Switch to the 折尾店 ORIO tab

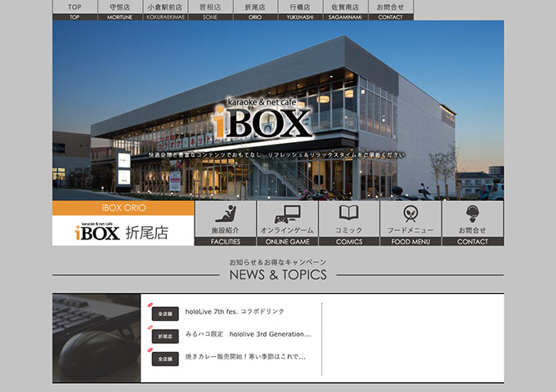(x=255, y=10)
